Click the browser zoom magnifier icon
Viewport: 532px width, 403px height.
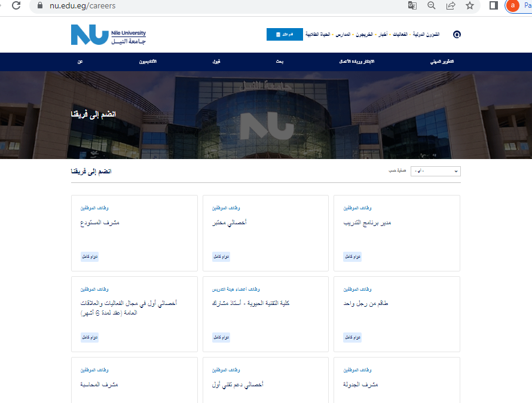click(x=431, y=6)
